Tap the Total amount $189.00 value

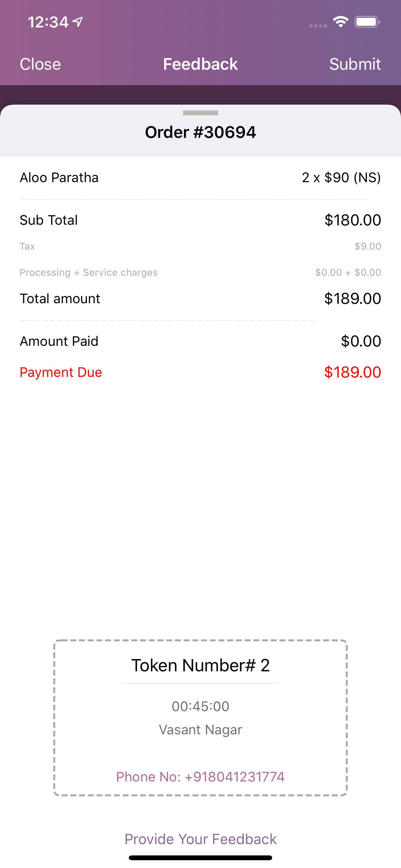[x=353, y=299]
